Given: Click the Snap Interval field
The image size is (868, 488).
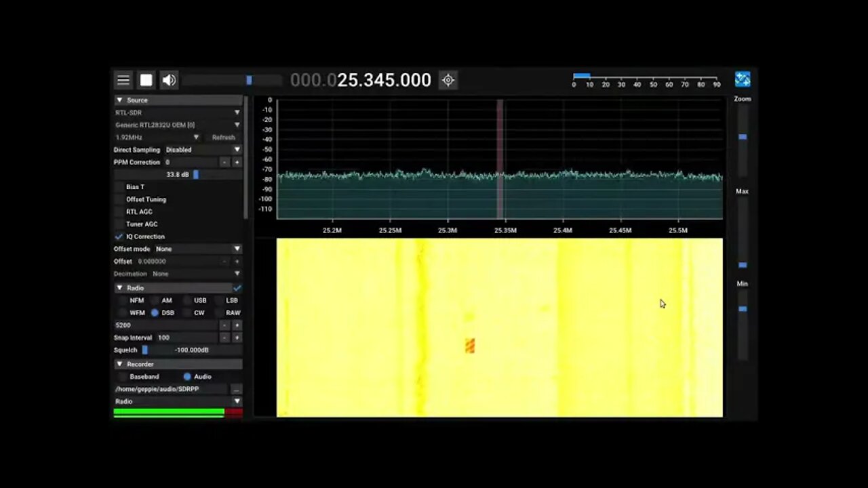Looking at the screenshot, I should click(186, 338).
